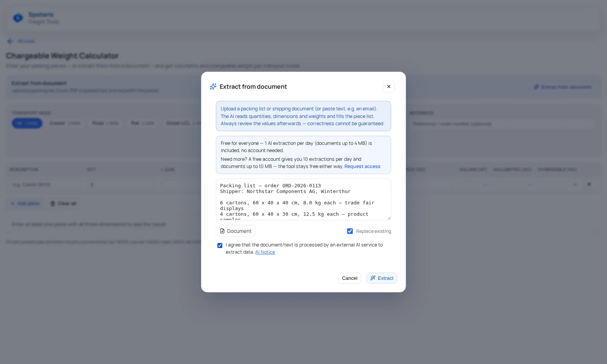
Task: Open the AI Notice link
Action: [x=265, y=252]
